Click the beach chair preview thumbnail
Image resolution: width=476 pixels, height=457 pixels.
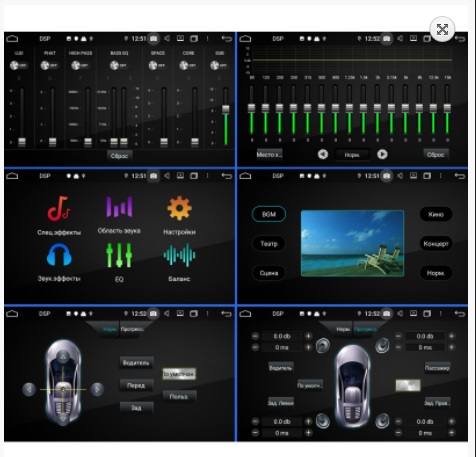point(352,244)
